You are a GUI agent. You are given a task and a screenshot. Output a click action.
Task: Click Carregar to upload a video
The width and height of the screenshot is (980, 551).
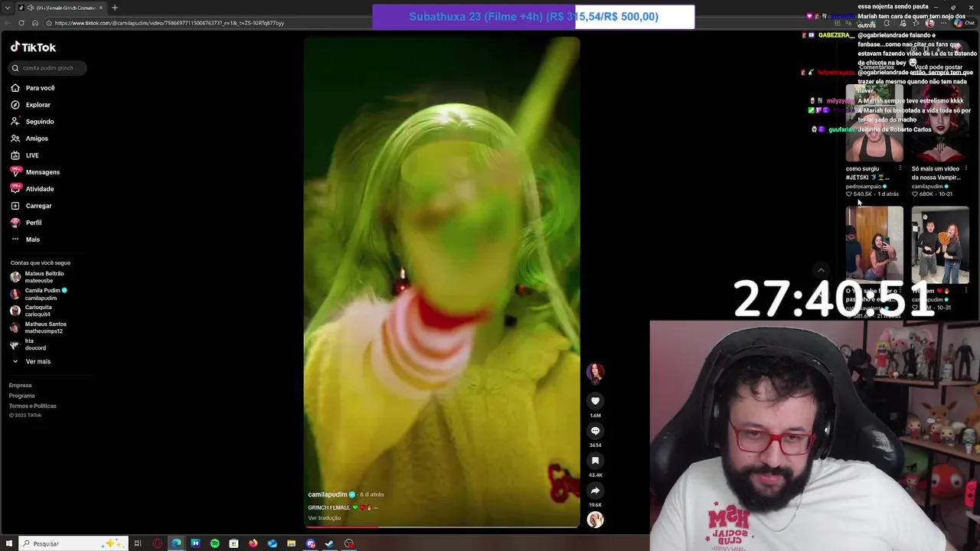click(31, 206)
